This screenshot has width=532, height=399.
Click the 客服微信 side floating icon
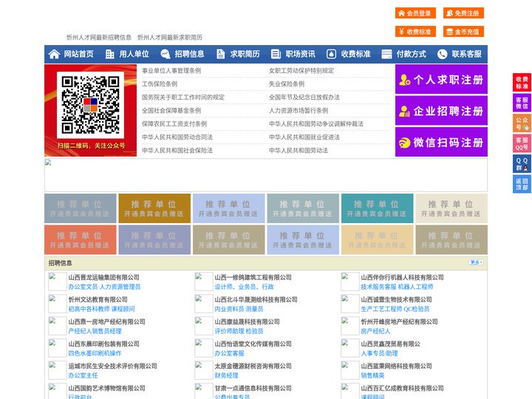522,103
